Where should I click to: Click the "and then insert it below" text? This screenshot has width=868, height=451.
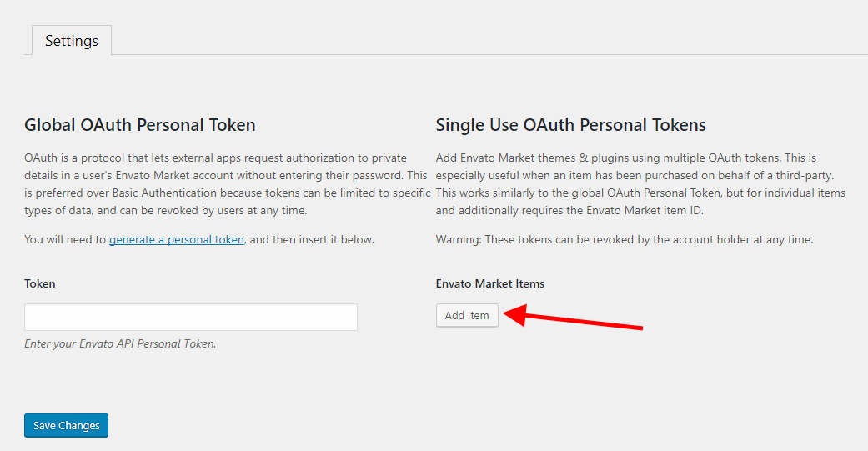[x=313, y=239]
